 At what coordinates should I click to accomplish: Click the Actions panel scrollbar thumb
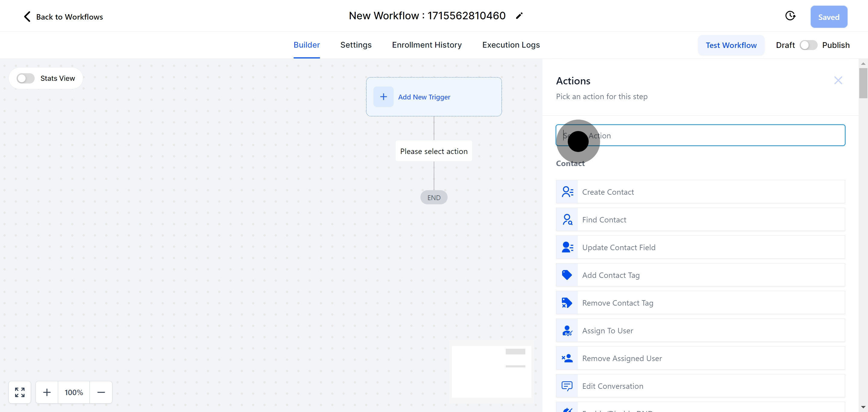pyautogui.click(x=863, y=83)
